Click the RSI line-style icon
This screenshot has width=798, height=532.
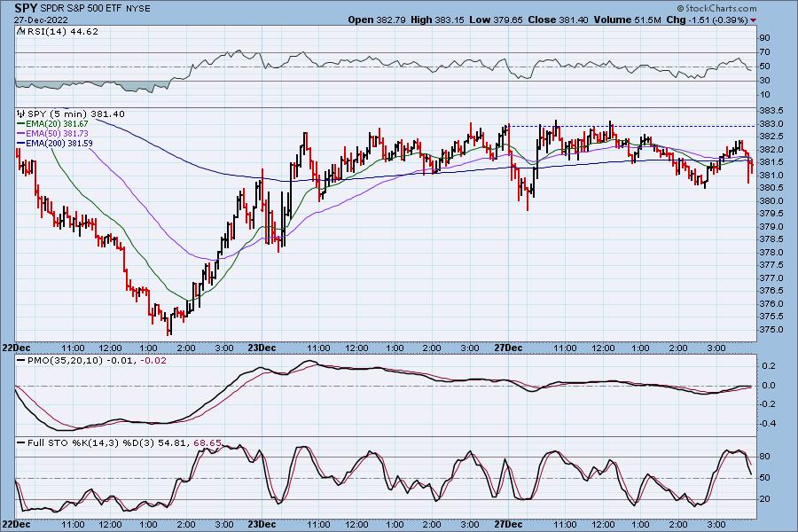click(20, 31)
